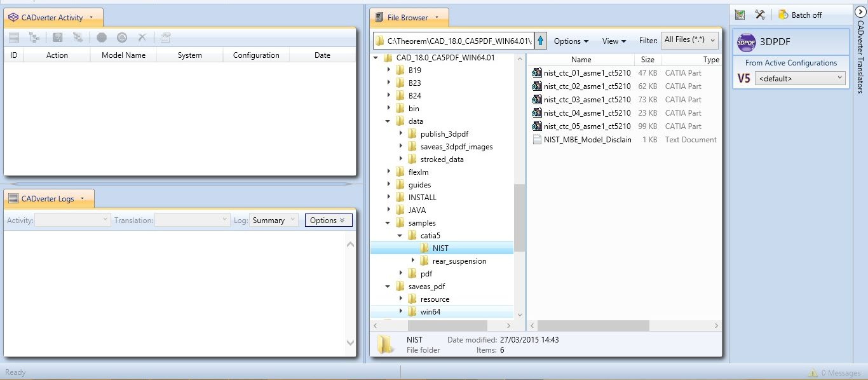The width and height of the screenshot is (868, 380).
Task: Click the Batch off folder clock icon
Action: [x=783, y=15]
